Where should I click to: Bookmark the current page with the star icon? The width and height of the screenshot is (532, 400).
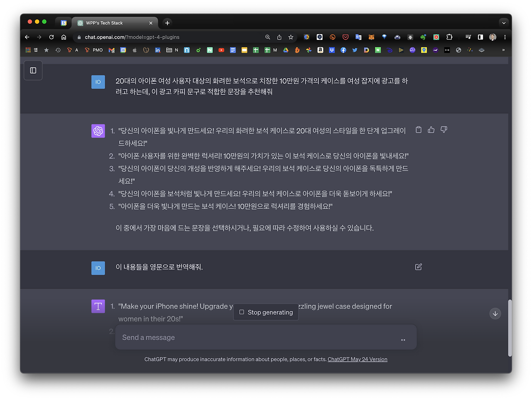[x=291, y=37]
